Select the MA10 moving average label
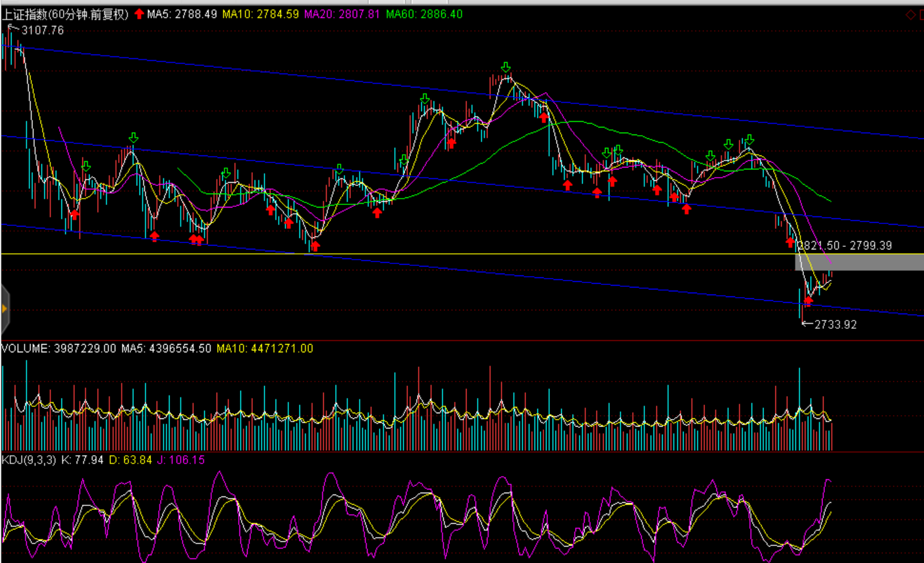The height and width of the screenshot is (563, 924). 260,14
